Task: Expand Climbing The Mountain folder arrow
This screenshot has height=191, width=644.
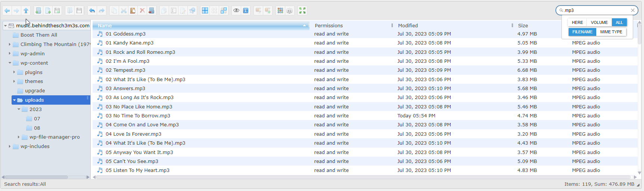Action: (x=10, y=44)
